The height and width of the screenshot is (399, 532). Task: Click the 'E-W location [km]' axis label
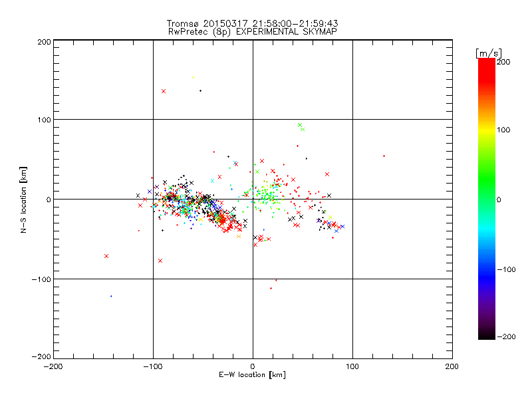pyautogui.click(x=252, y=375)
